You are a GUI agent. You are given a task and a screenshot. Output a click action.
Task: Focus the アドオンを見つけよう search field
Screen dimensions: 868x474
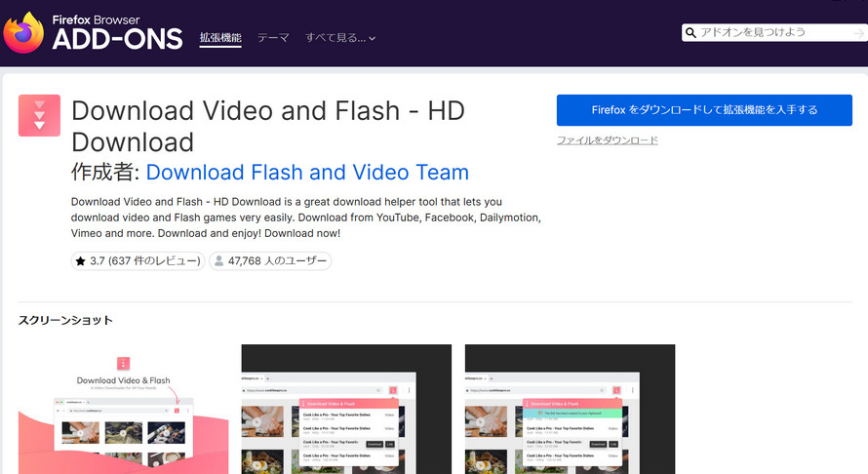[773, 32]
